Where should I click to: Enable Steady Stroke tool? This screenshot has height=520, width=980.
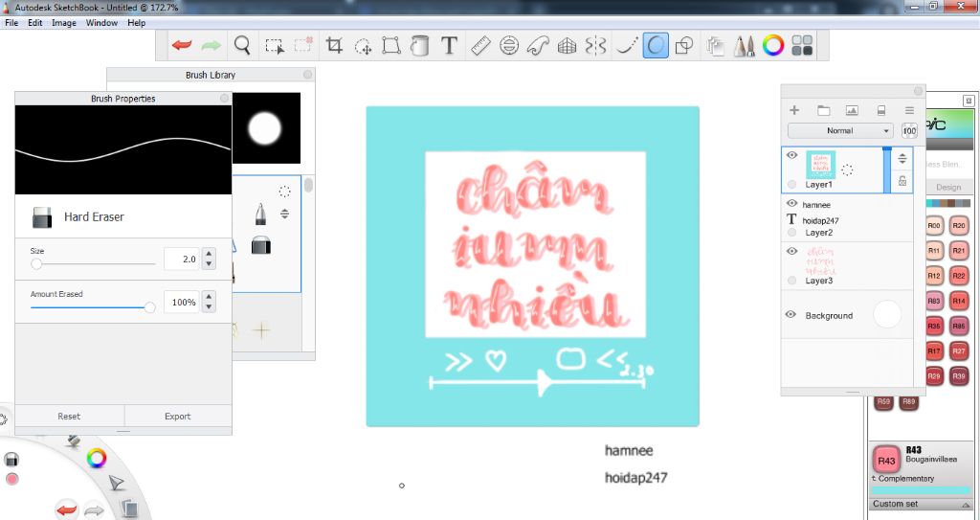click(626, 46)
